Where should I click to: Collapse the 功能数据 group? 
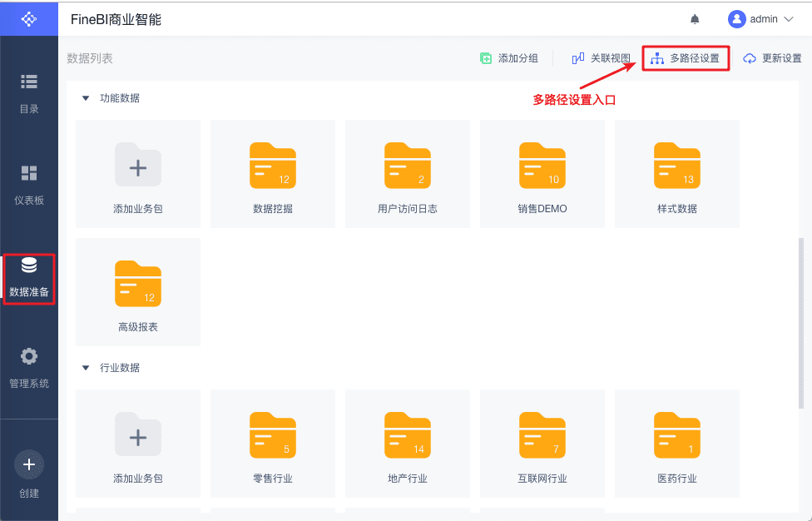[86, 98]
